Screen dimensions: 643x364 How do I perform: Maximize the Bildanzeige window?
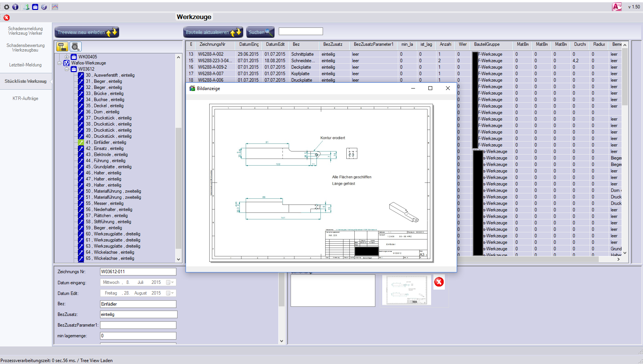pos(430,88)
